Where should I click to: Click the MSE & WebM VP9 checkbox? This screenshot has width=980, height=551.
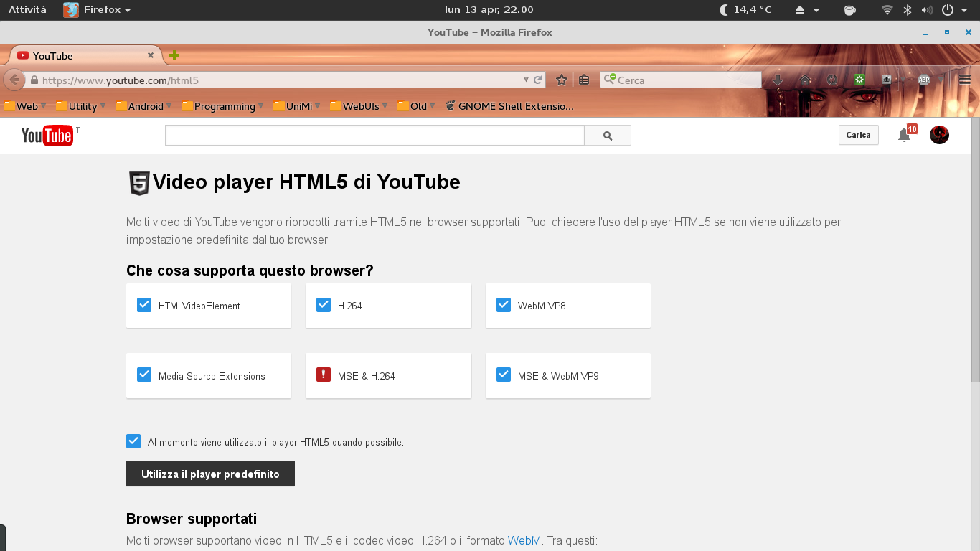504,375
